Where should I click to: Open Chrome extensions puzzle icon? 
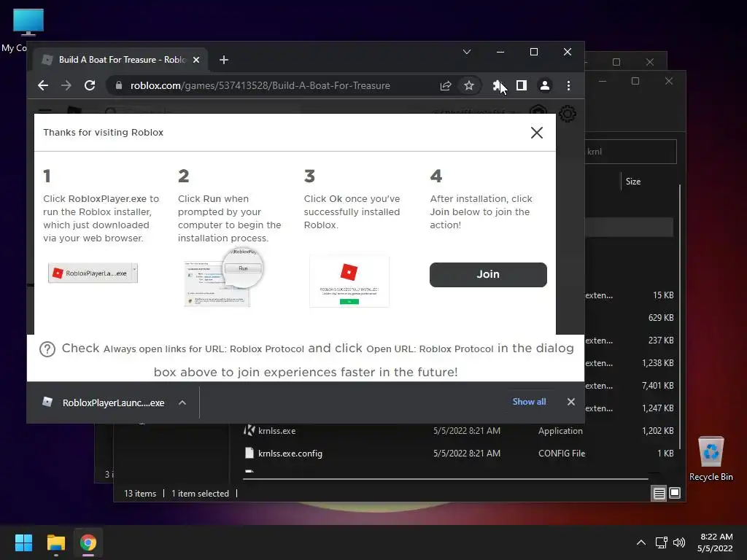click(x=498, y=86)
